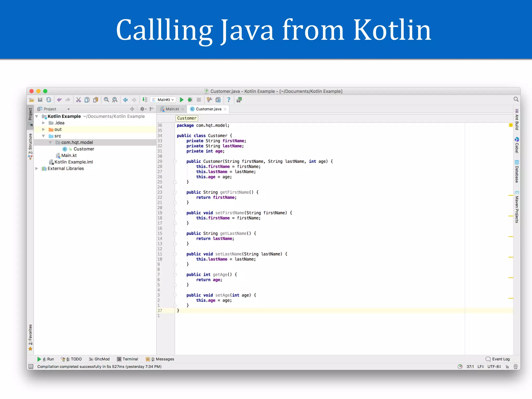Click the 37:1 cursor position indicator
Viewport: 532px width, 399px height.
[x=470, y=367]
